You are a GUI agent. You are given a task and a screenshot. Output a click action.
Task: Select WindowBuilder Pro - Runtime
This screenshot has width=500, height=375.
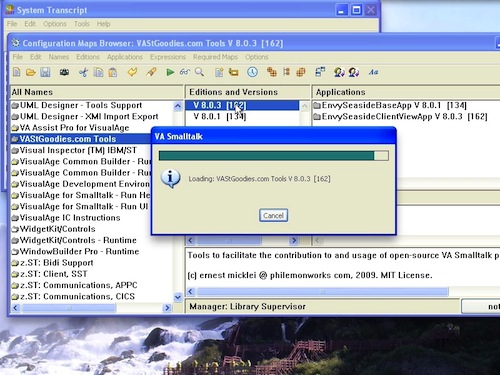click(75, 251)
